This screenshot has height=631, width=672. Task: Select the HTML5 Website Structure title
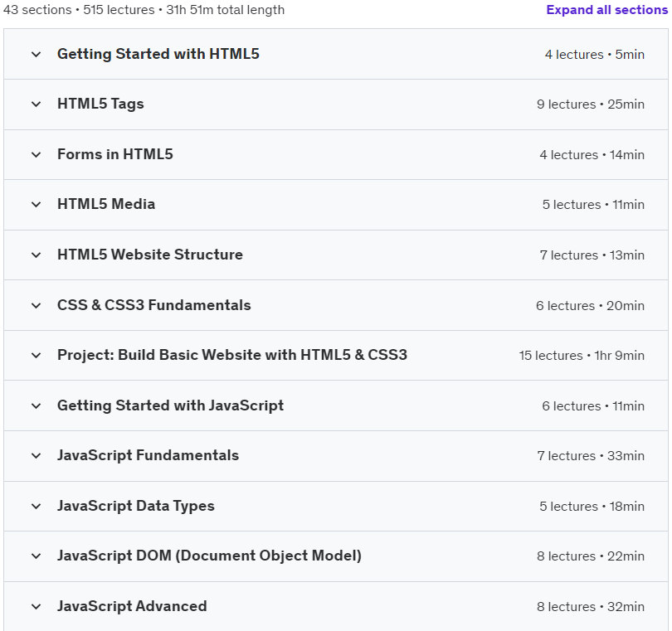tap(150, 255)
